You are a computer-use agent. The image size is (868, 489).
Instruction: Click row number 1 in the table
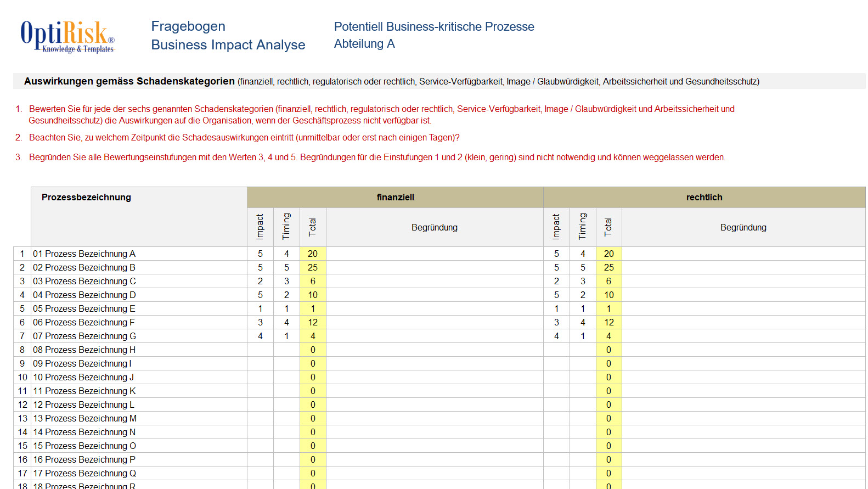pyautogui.click(x=22, y=254)
